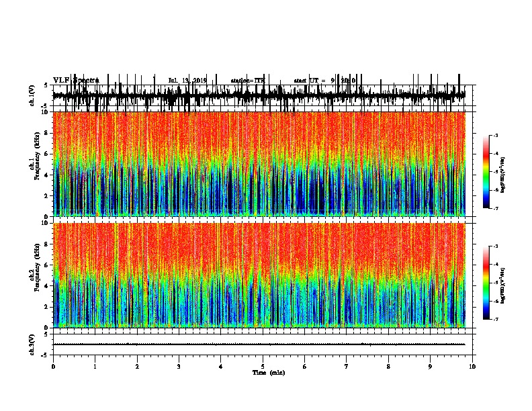Click time axis tick label "2"
This screenshot has height=411, width=532.
[137, 367]
